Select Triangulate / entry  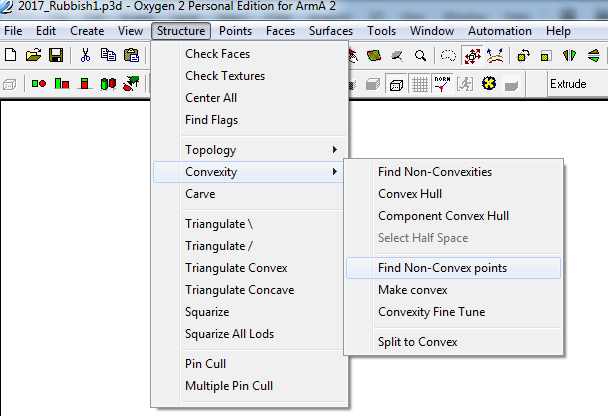pos(248,246)
